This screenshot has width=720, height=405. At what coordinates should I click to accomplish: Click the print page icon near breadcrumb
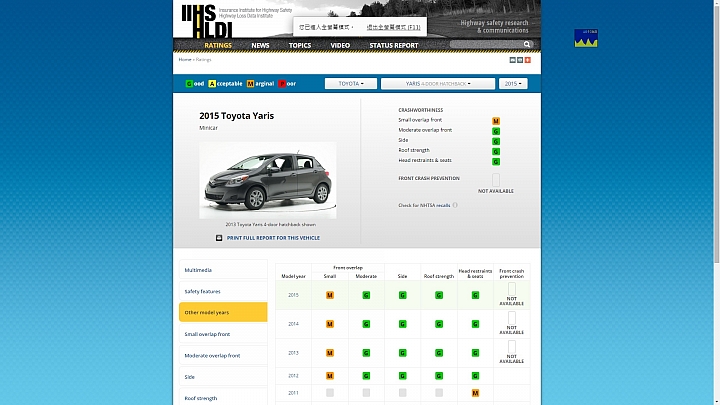pos(520,60)
